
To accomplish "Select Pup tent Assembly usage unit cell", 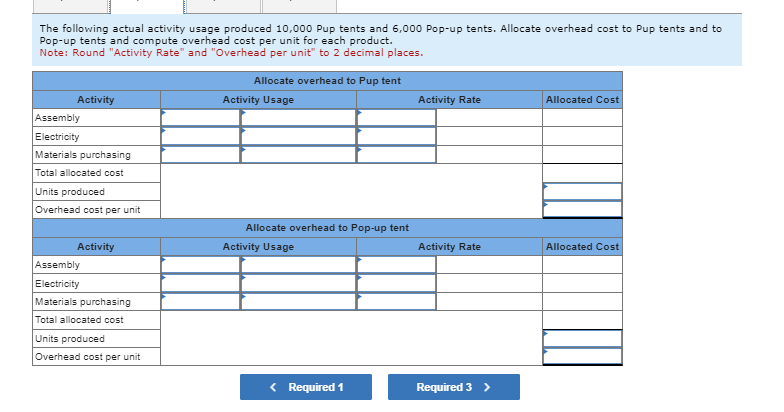I will (x=298, y=118).
